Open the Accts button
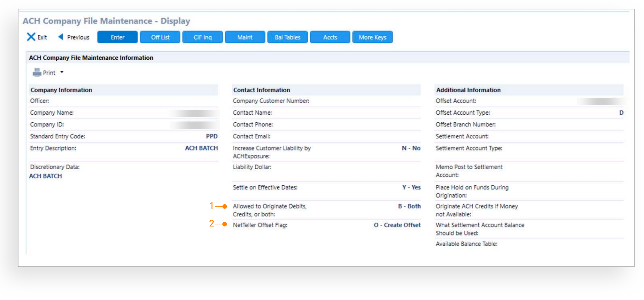 tap(330, 37)
